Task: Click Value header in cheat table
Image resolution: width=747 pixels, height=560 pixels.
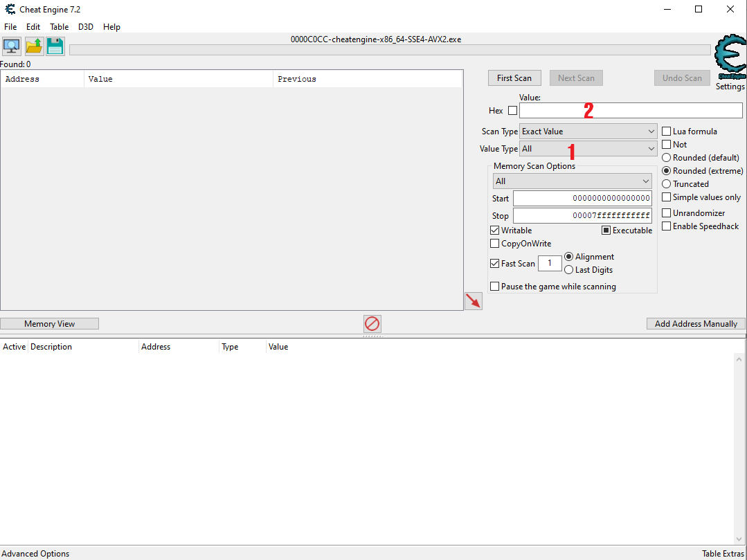Action: [x=278, y=347]
